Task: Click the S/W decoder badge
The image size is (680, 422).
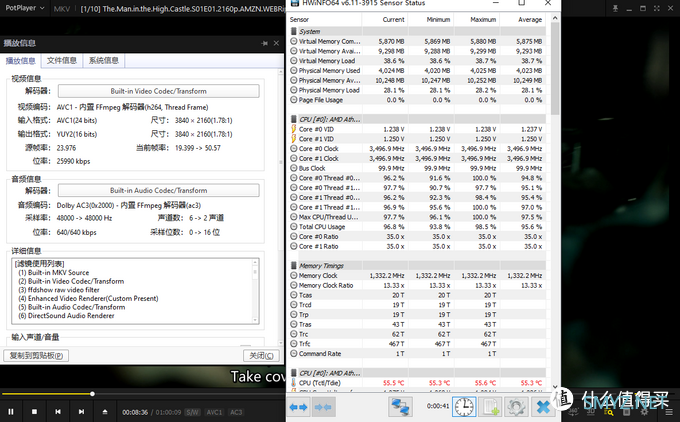Action: pyautogui.click(x=193, y=412)
